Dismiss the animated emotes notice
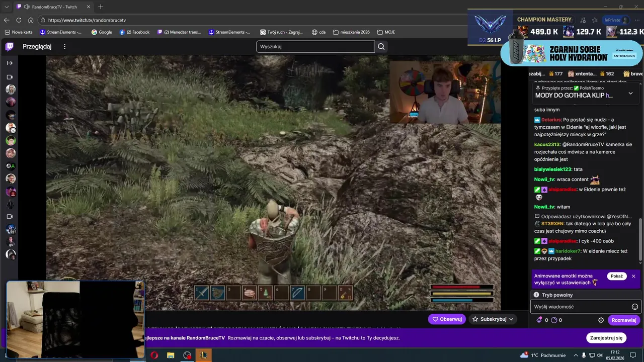The height and width of the screenshot is (362, 644). (633, 276)
